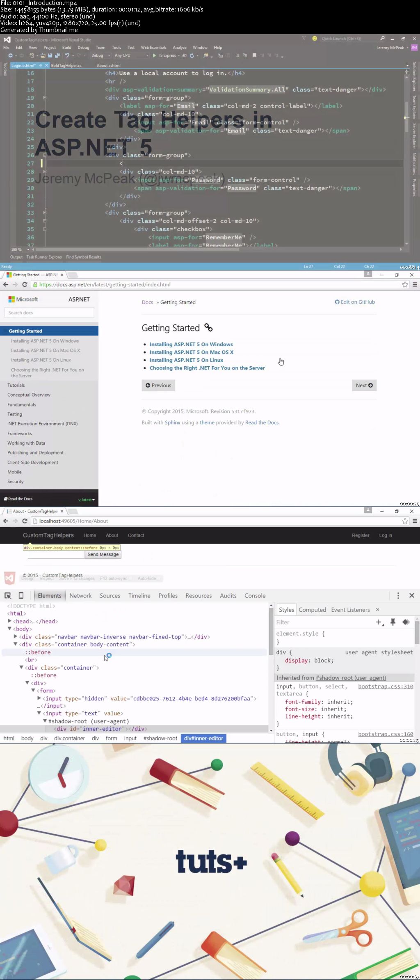This screenshot has width=420, height=980.
Task: Start debugging with IIS Express play button
Action: point(155,55)
